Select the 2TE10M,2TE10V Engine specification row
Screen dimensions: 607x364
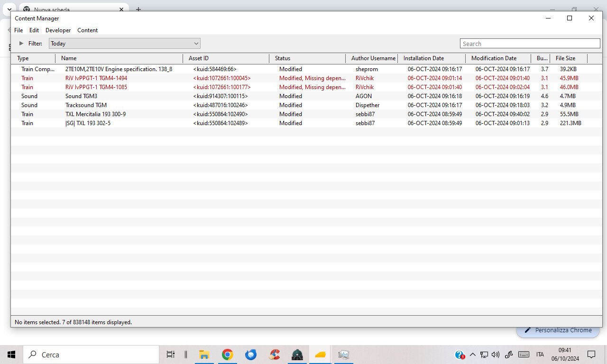[x=306, y=69]
